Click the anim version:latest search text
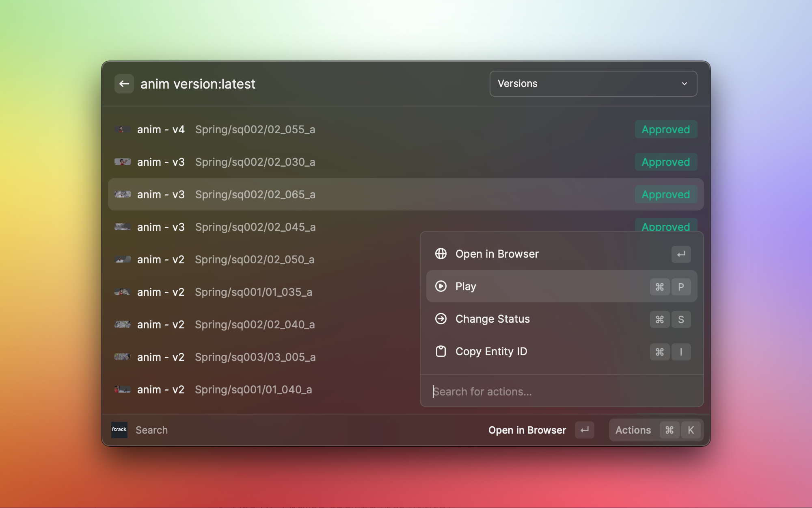Screen dimensions: 812x508 click(x=198, y=84)
